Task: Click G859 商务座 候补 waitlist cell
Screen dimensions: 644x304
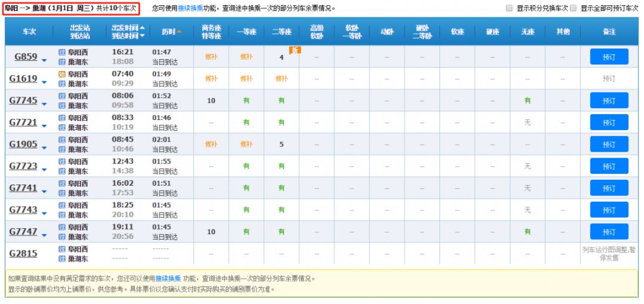Action: click(x=211, y=57)
